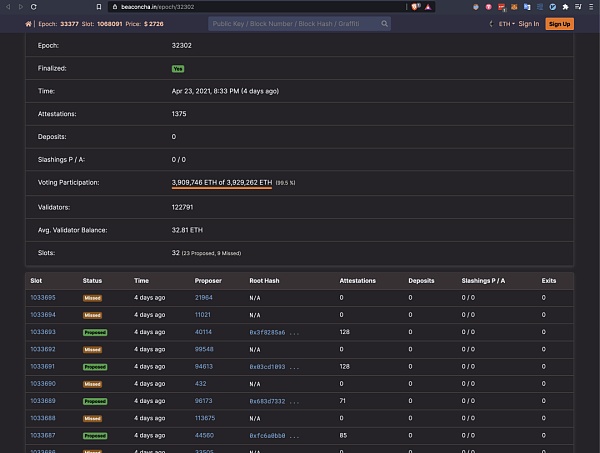Click the beaconcha.in home icon

click(28, 24)
